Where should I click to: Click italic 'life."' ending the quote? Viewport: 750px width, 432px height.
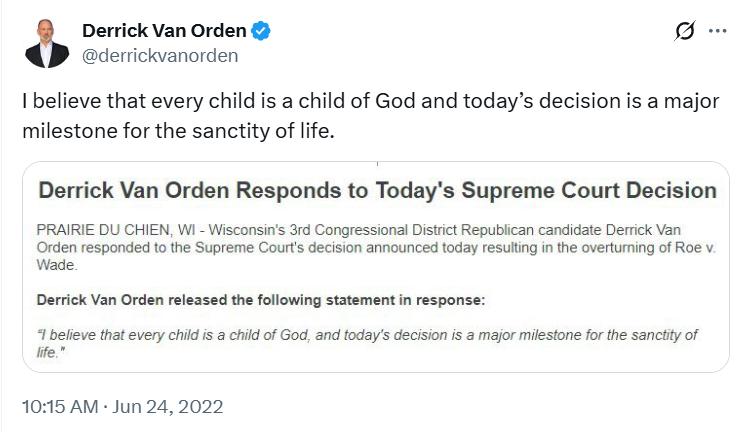pos(51,353)
